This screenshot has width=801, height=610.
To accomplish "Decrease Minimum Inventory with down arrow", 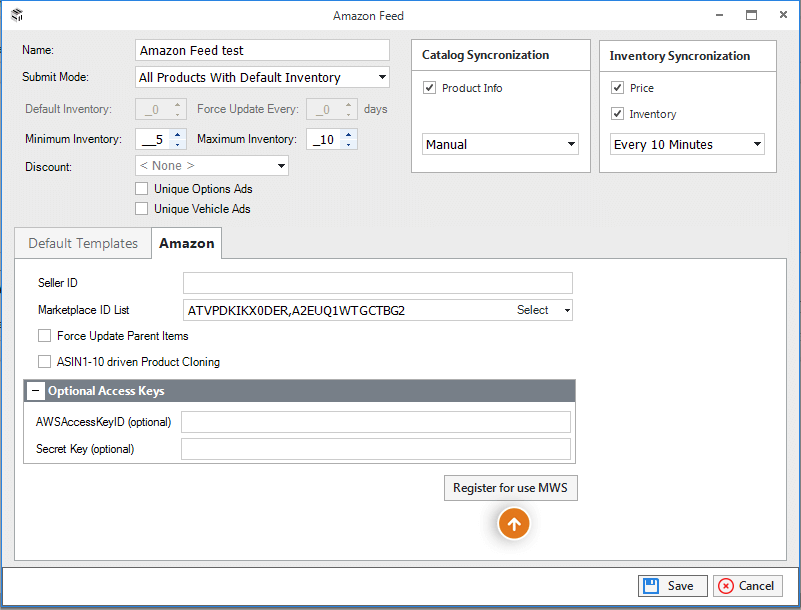I will [177, 145].
